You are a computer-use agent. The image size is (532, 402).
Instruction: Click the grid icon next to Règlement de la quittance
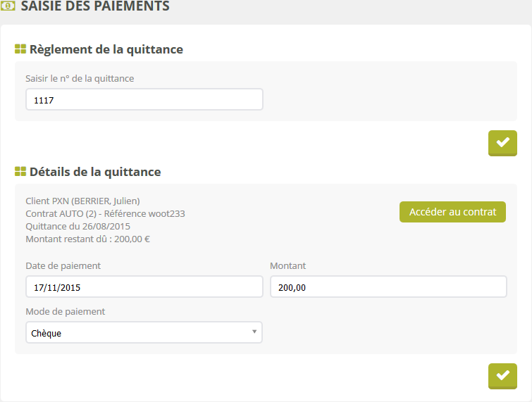[20, 49]
